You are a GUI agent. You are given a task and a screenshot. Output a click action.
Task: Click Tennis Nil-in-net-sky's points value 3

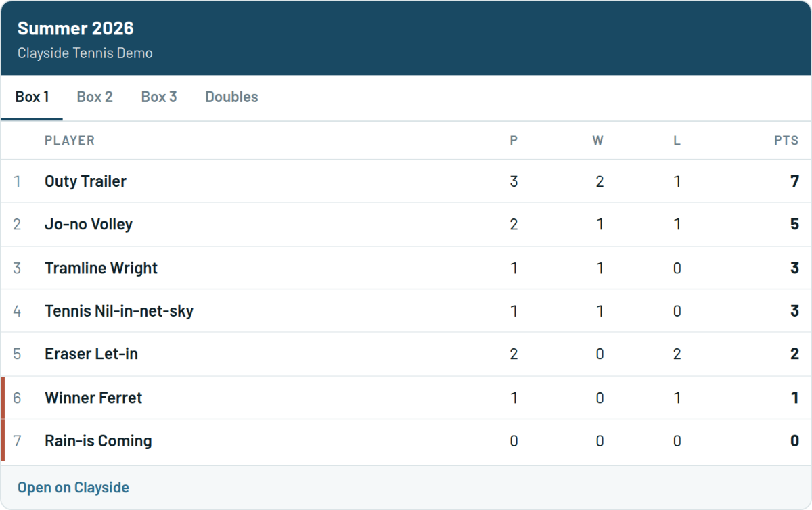794,311
